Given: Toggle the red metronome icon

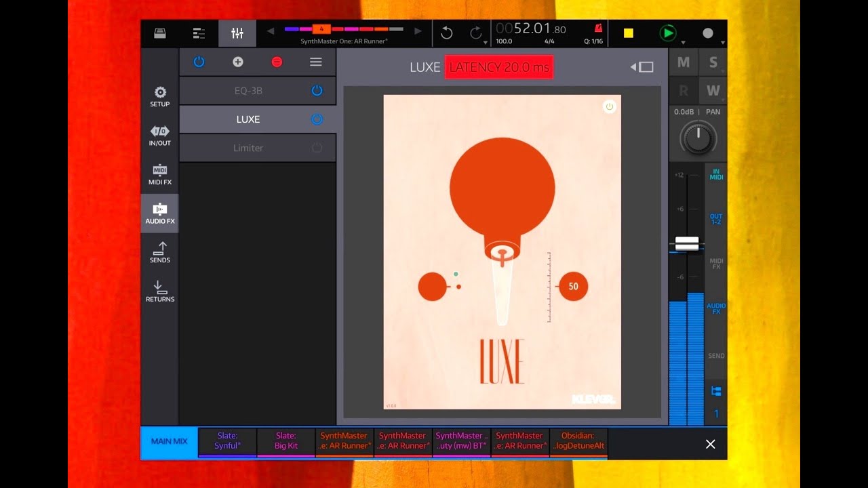Looking at the screenshot, I should (x=598, y=28).
